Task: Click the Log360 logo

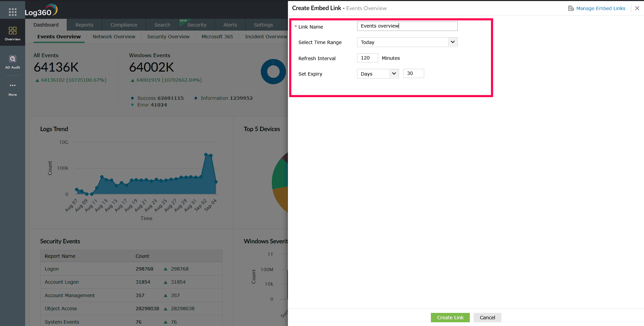Action: (40, 10)
